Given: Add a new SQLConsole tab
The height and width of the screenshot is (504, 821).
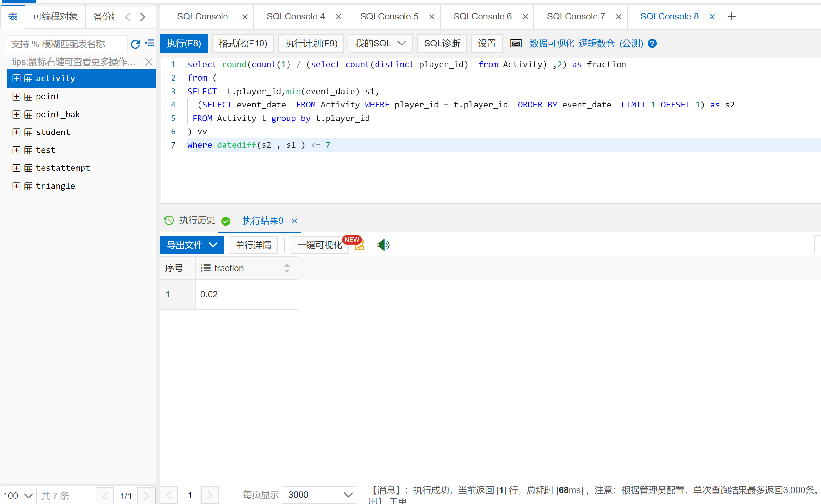Looking at the screenshot, I should 731,16.
